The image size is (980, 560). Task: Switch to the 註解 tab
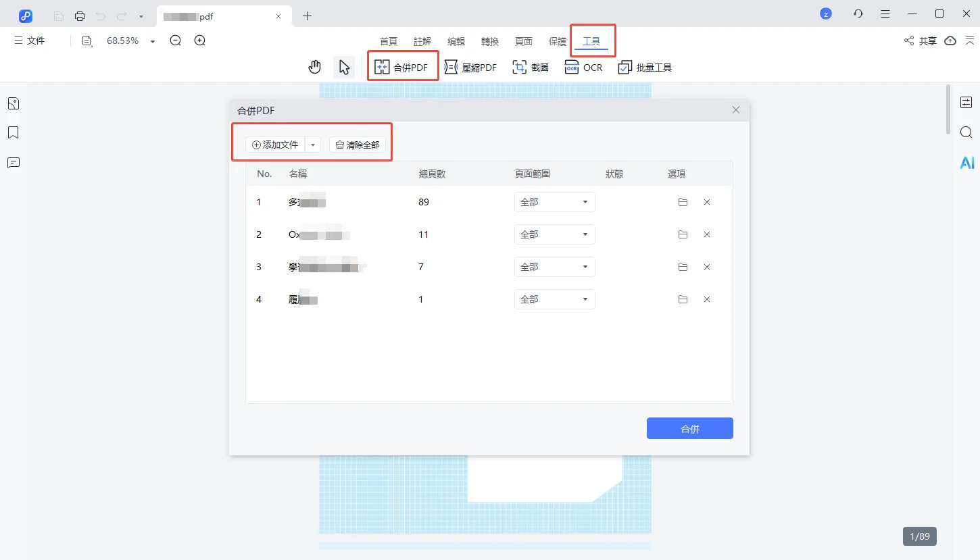(422, 41)
